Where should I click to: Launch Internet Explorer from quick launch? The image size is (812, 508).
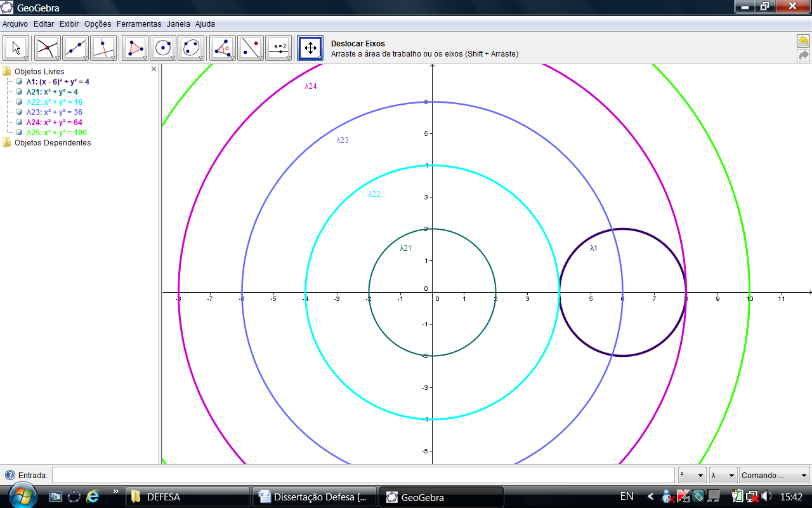pos(93,497)
